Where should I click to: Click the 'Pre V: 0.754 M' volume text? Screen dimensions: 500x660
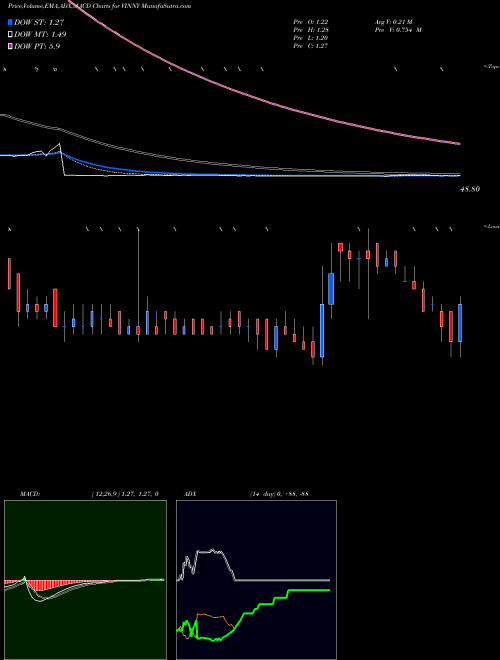398,30
